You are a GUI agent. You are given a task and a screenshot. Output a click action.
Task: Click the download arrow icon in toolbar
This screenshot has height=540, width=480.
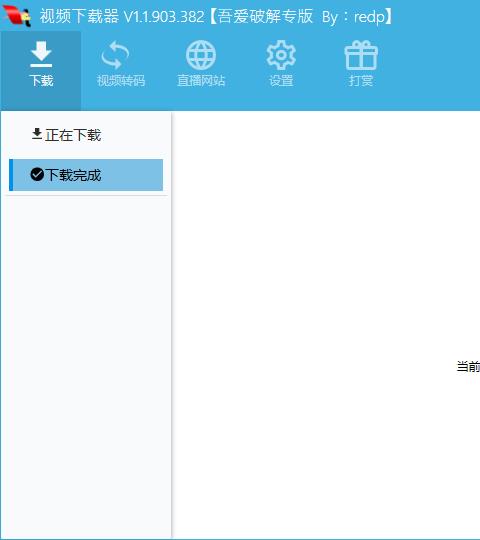coord(41,54)
